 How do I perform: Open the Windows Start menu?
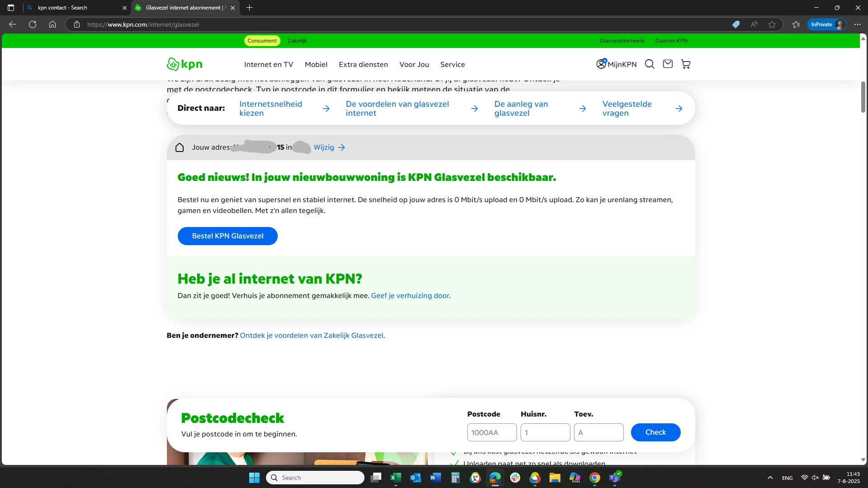255,478
